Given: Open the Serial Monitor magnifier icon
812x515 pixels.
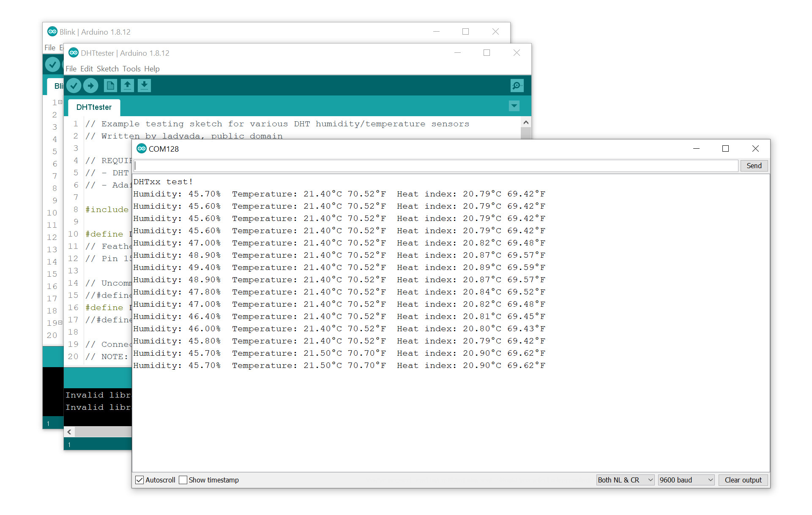Looking at the screenshot, I should point(517,86).
